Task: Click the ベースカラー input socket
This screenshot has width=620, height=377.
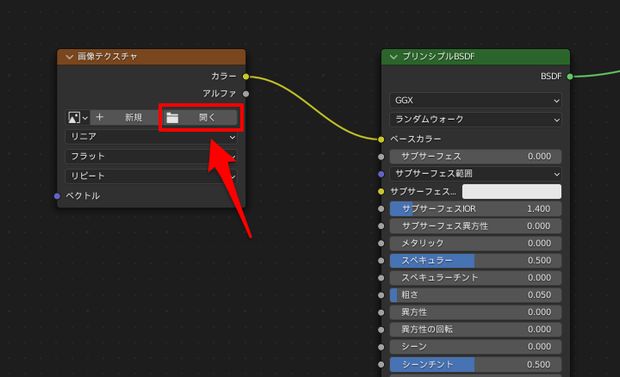Action: pyautogui.click(x=381, y=139)
